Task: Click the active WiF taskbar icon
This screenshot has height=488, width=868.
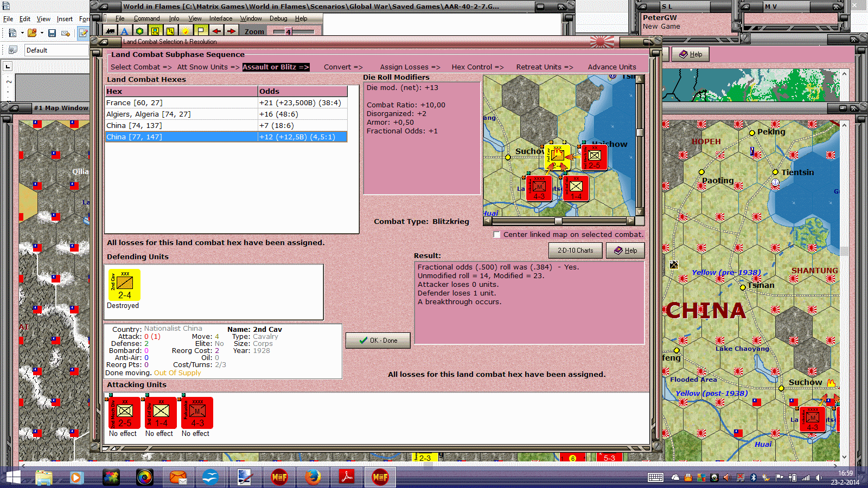Action: click(380, 478)
